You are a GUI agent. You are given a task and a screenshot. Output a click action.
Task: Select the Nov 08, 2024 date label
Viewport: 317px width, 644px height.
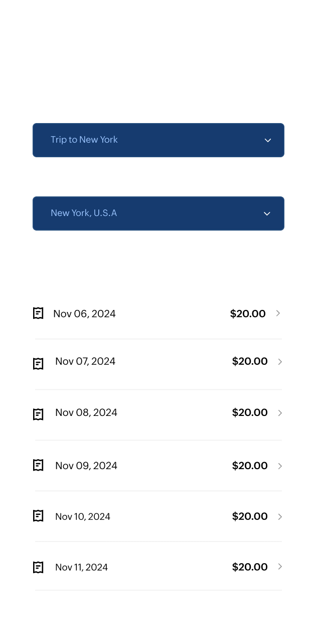tap(86, 413)
